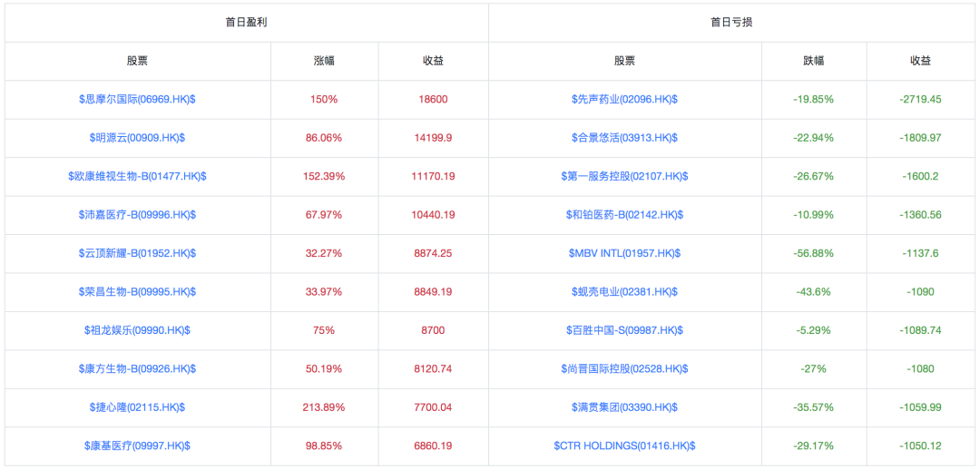Select the 6860.19 profit value
This screenshot has height=470, width=980.
pos(433,446)
